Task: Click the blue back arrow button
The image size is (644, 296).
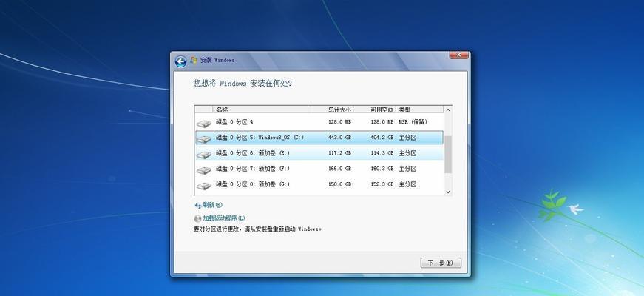Action: 180,61
